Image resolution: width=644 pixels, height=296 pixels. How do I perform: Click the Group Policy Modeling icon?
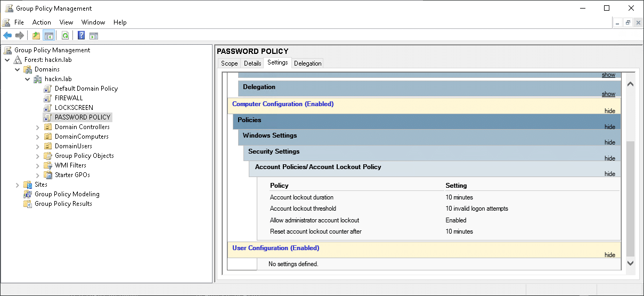[x=28, y=194]
